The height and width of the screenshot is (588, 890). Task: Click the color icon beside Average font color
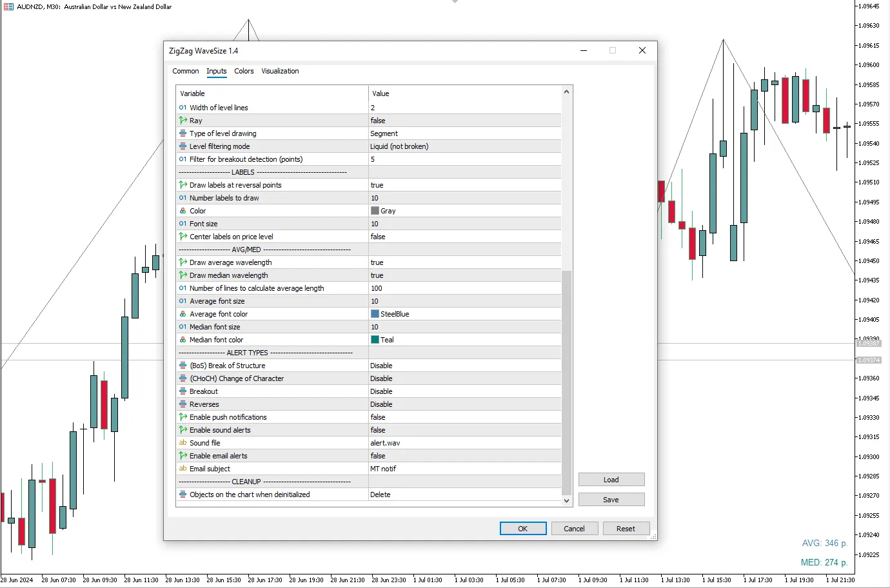tap(183, 314)
